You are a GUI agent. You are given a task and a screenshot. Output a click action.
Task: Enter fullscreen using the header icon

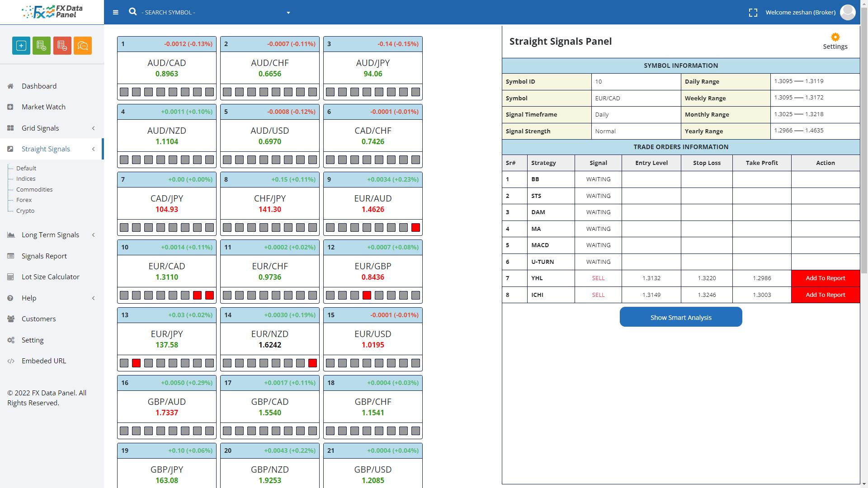coord(753,13)
